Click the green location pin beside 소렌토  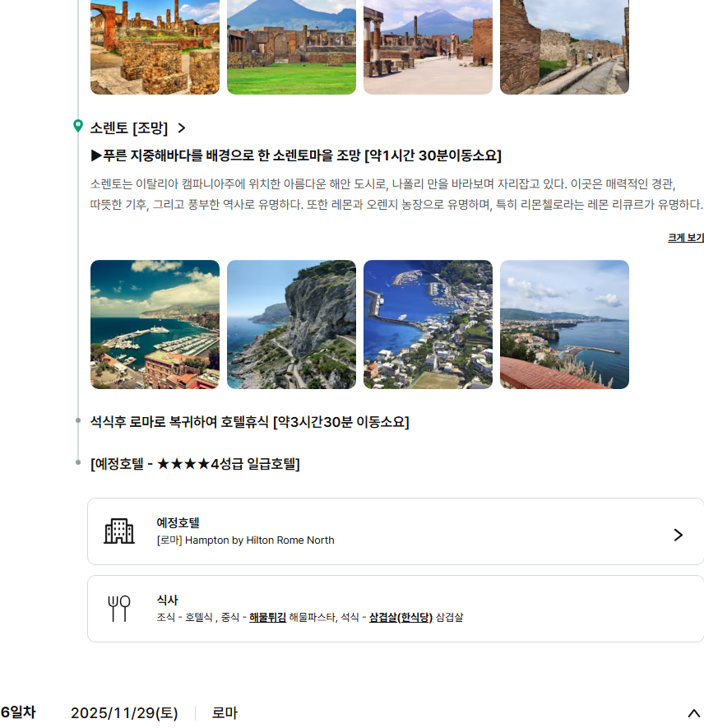tap(78, 126)
